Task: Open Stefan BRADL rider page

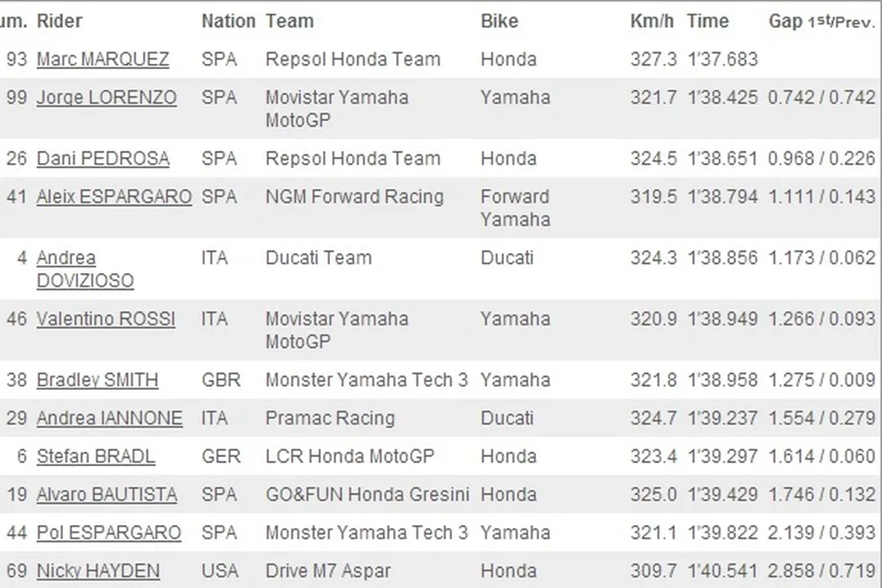Action: tap(96, 456)
